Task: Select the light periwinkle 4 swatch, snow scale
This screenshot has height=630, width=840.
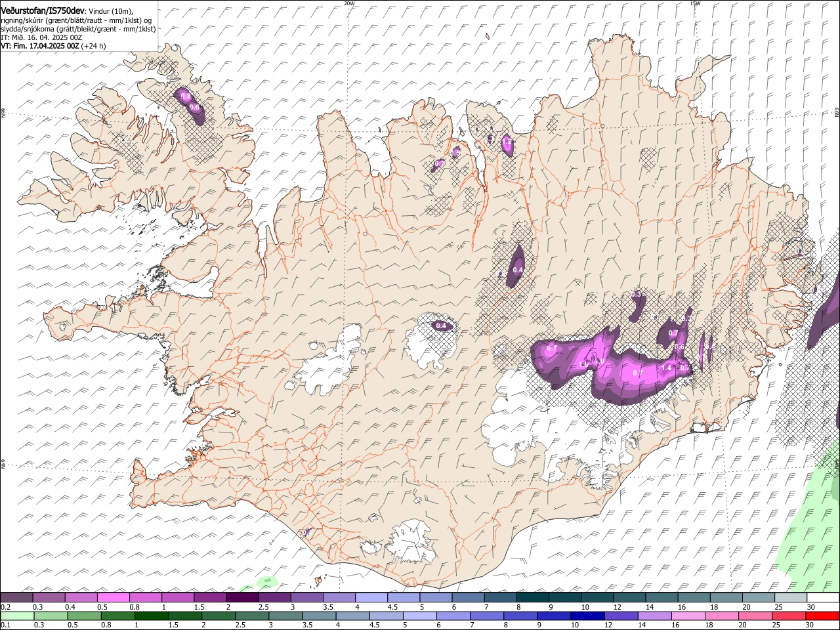Action: [371, 597]
